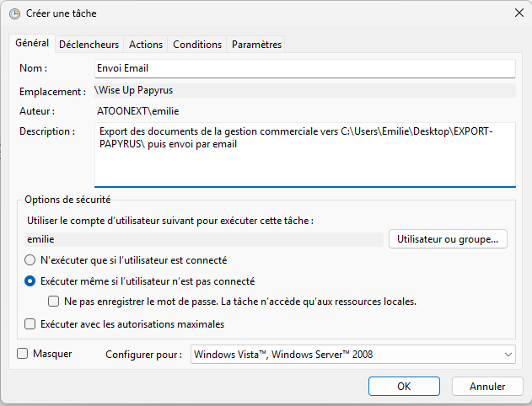Toggle the Masquer checkbox
The image size is (532, 406).
click(23, 354)
